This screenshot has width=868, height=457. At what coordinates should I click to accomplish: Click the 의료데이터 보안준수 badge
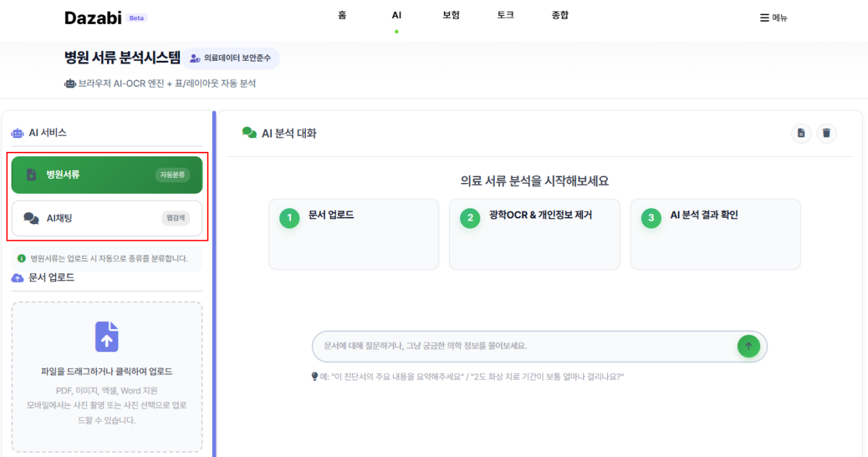[230, 59]
